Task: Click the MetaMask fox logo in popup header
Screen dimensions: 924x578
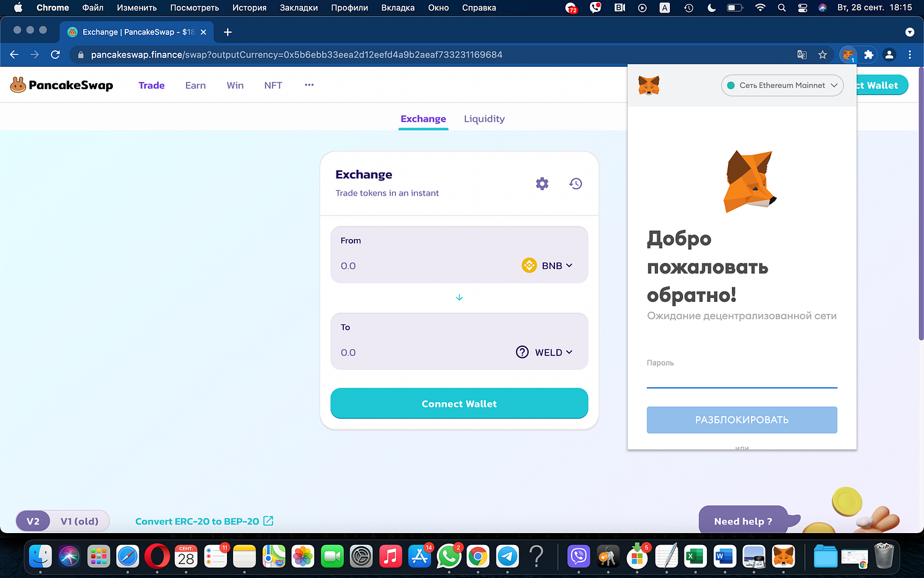Action: pos(649,85)
